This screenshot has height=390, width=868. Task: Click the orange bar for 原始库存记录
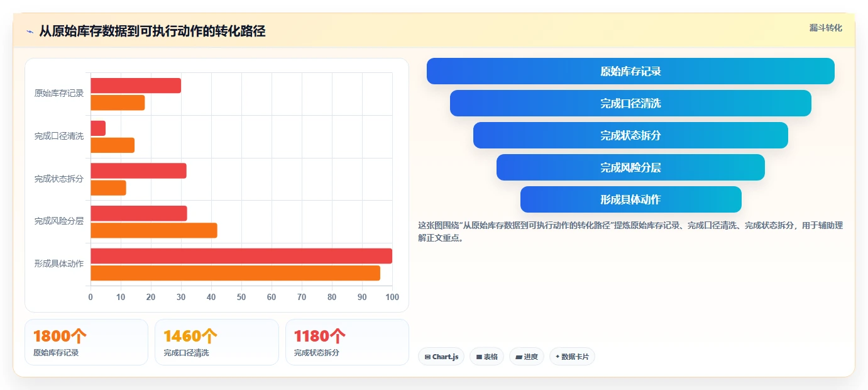(x=118, y=103)
